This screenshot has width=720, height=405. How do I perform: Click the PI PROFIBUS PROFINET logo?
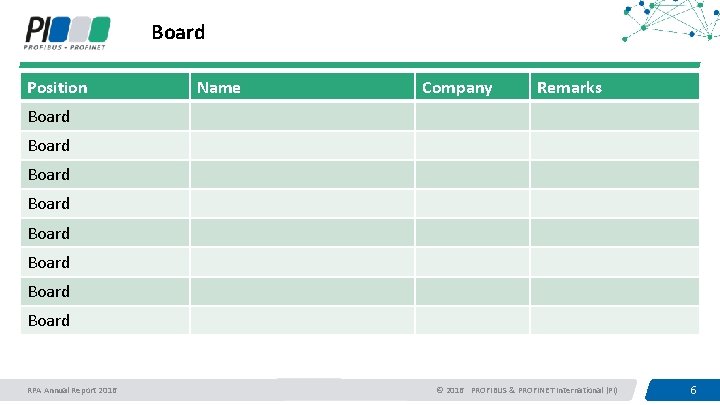tap(67, 31)
